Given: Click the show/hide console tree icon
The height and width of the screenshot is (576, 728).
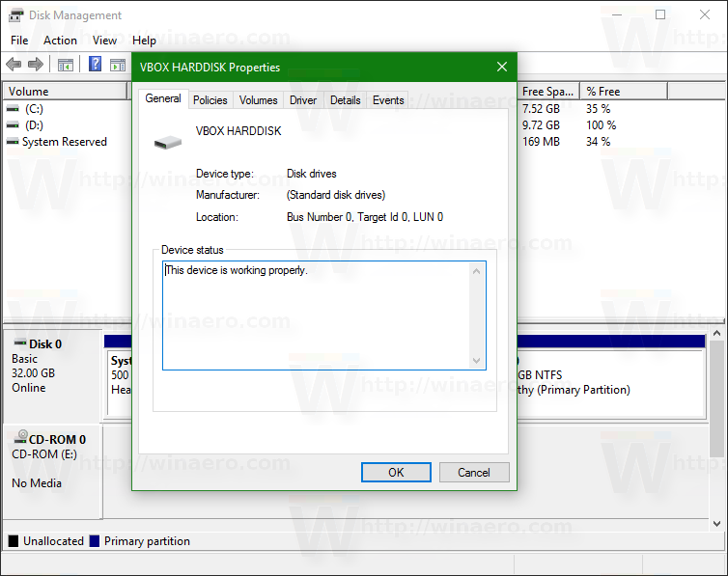Looking at the screenshot, I should point(66,65).
